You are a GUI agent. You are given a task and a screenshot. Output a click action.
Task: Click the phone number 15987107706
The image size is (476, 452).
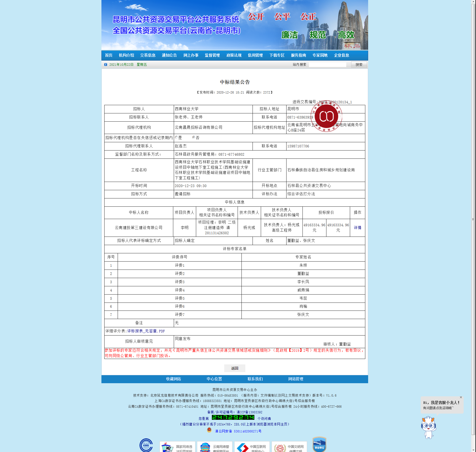(298, 146)
